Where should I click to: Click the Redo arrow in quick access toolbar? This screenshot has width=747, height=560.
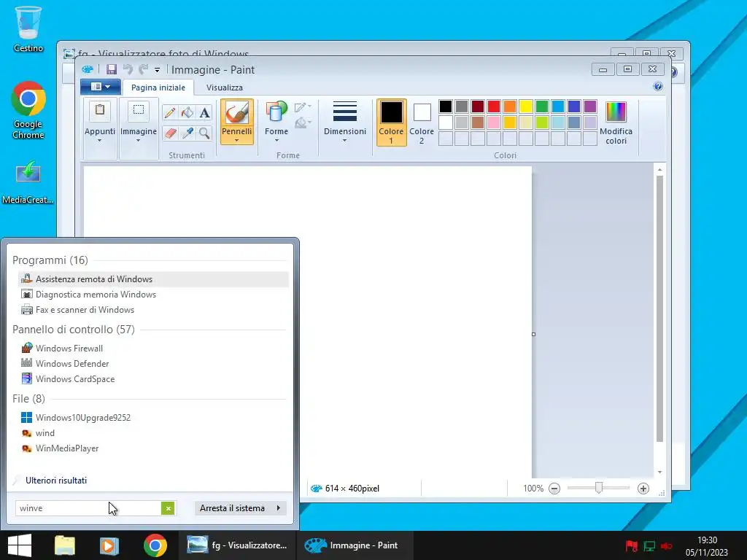click(144, 69)
